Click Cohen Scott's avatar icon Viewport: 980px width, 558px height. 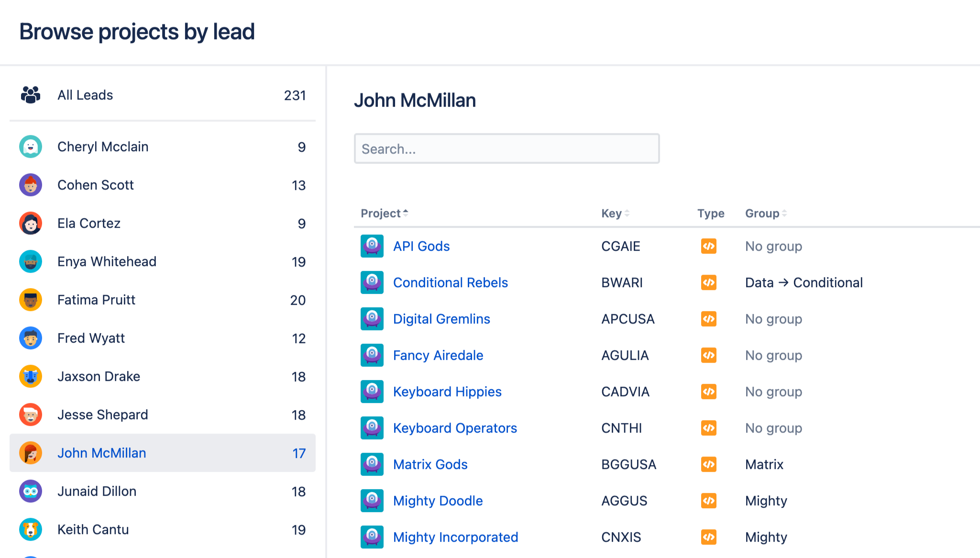pyautogui.click(x=31, y=185)
